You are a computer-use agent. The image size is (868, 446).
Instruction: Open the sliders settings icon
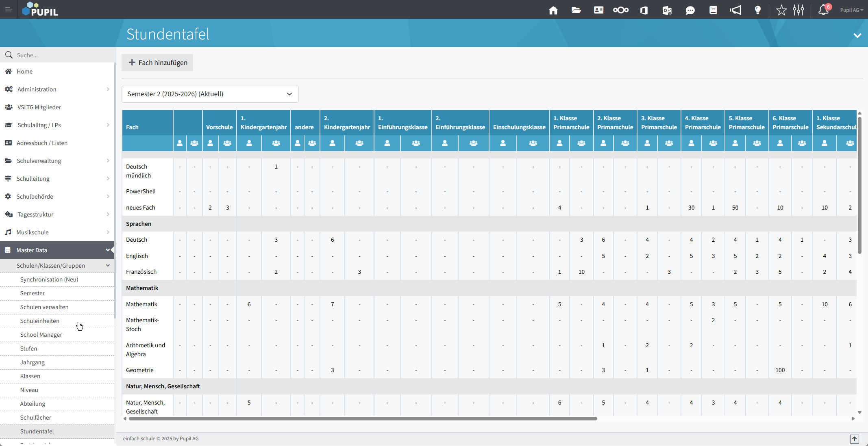(798, 10)
